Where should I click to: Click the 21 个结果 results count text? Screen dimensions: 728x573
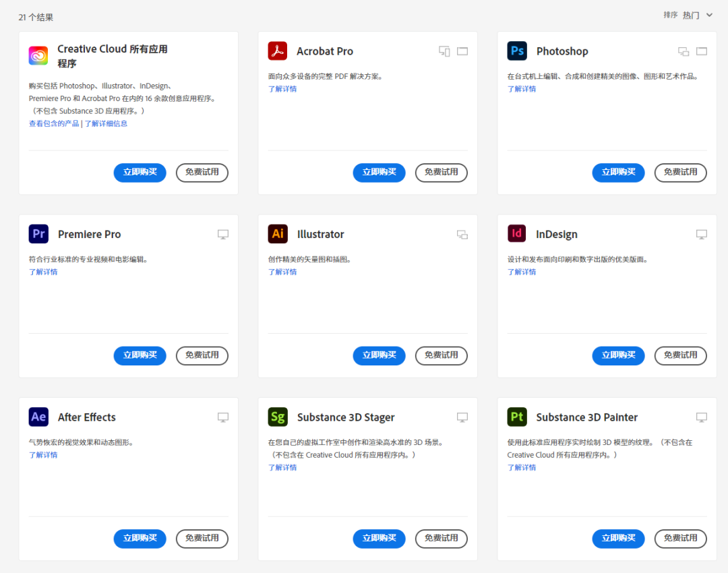36,17
